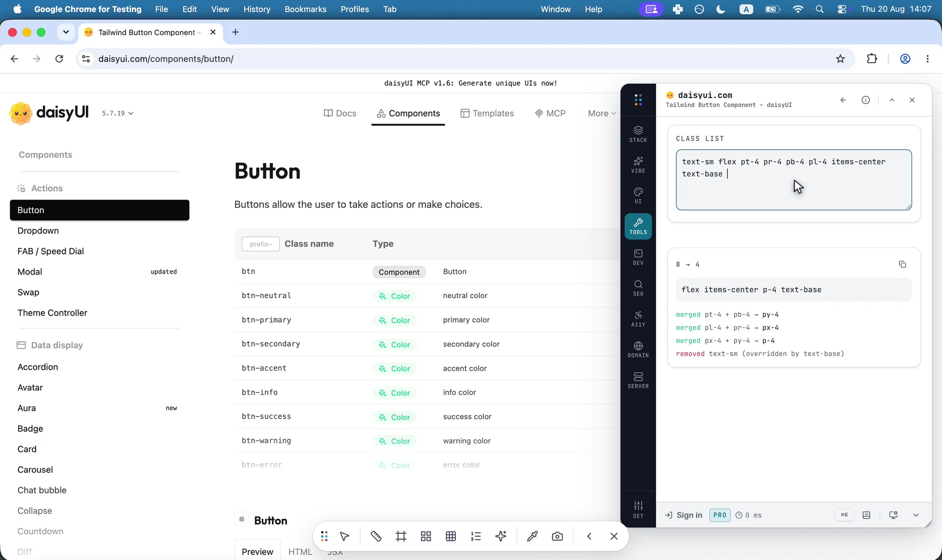This screenshot has width=942, height=560.
Task: Select the UI palette section in the sidebar
Action: pyautogui.click(x=638, y=195)
